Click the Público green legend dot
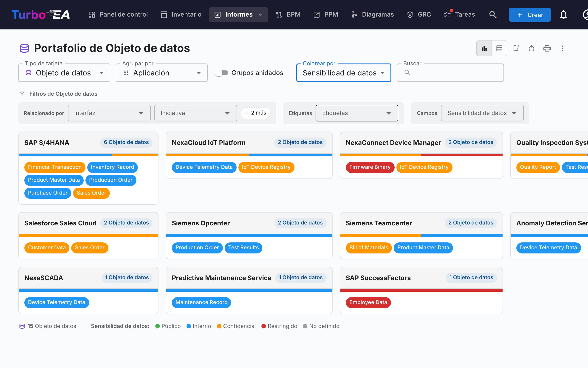The width and height of the screenshot is (588, 368). coord(157,326)
